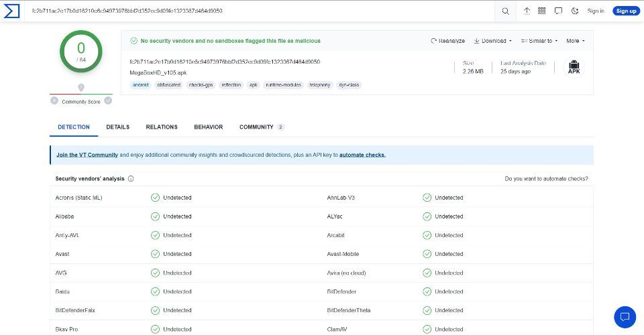Image resolution: width=644 pixels, height=335 pixels.
Task: Click the Acronis (Static ML) undetected check icon
Action: 155,198
